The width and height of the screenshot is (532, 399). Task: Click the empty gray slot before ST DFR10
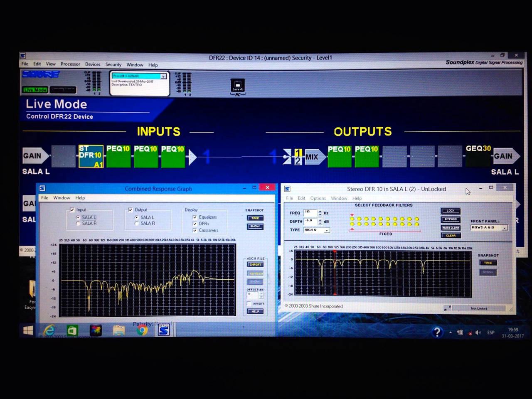63,156
